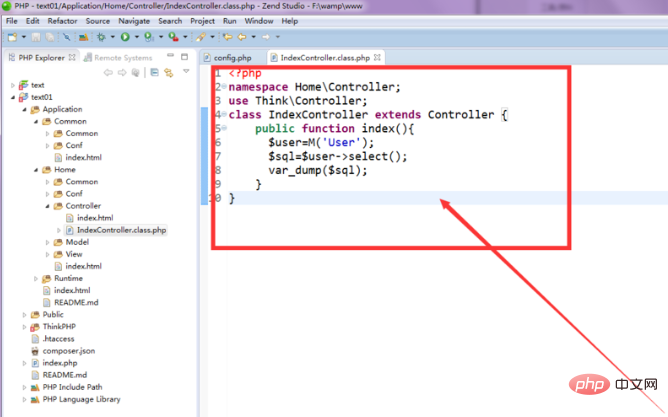Image resolution: width=668 pixels, height=417 pixels.
Task: Select composer.json in the project tree
Action: [x=68, y=351]
